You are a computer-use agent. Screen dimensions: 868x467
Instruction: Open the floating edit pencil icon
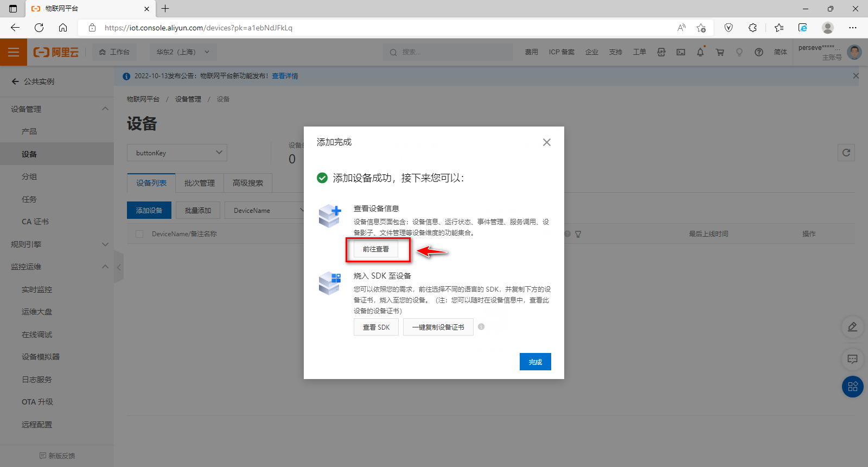(x=853, y=327)
